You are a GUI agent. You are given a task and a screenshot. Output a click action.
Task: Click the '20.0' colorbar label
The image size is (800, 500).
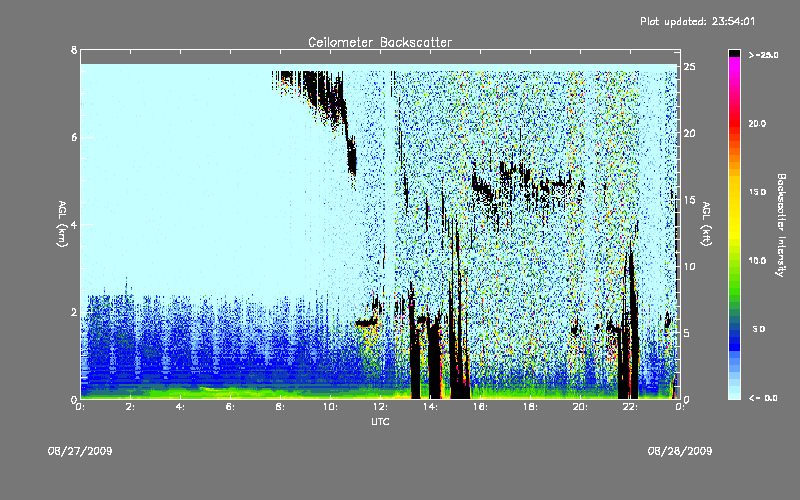coord(757,123)
